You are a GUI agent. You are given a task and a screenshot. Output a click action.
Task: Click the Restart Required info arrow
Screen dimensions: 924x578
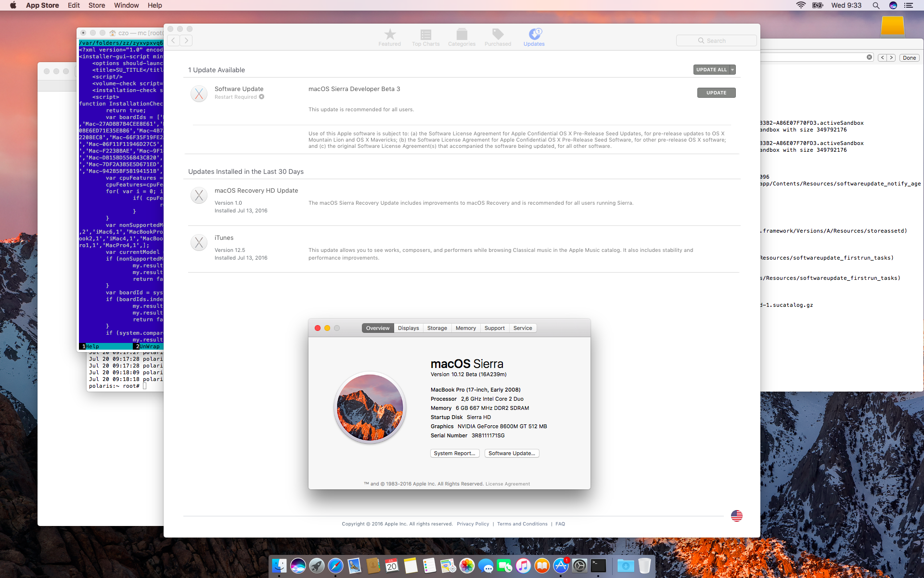262,97
